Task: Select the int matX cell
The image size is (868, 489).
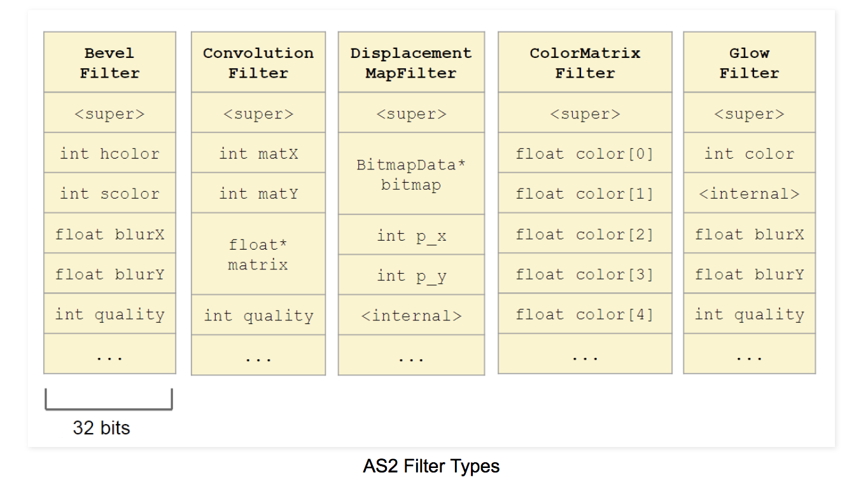Action: click(258, 153)
